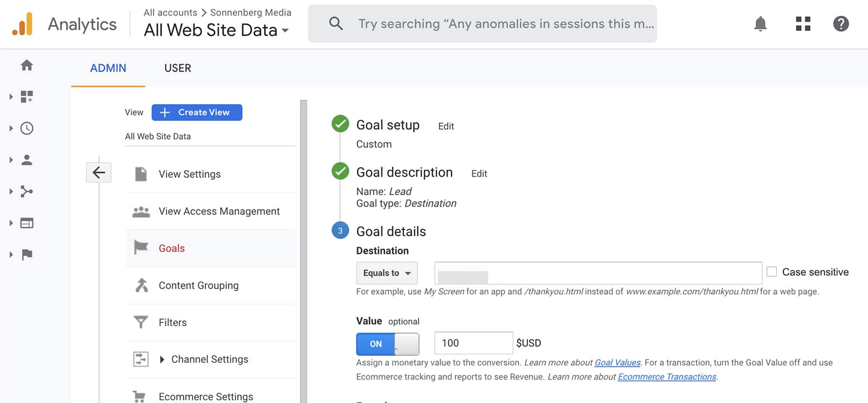Click the Channel Settings icon
The width and height of the screenshot is (868, 403).
point(141,359)
